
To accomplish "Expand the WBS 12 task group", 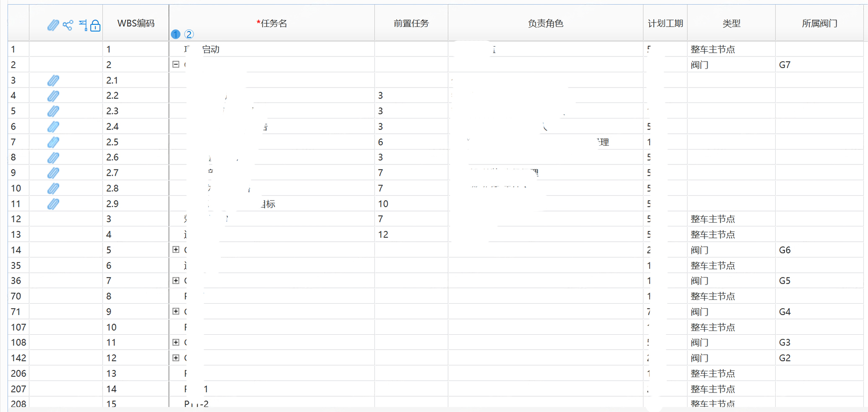I will 176,357.
